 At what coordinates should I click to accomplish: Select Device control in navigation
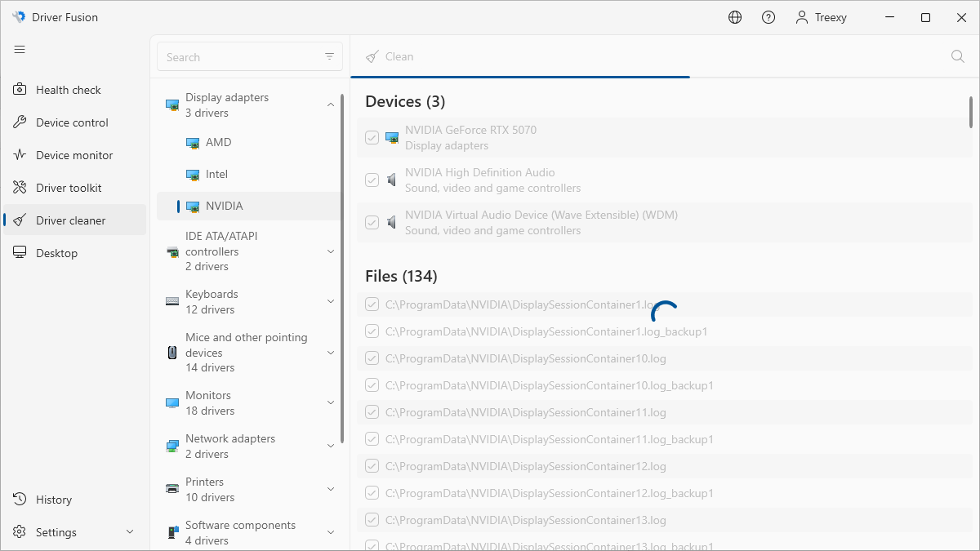[72, 122]
